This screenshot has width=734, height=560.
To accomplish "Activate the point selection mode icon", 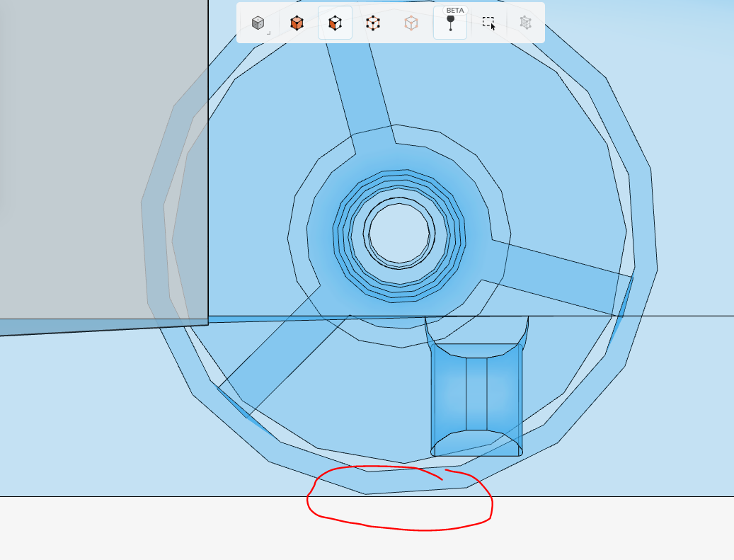I will click(x=373, y=23).
